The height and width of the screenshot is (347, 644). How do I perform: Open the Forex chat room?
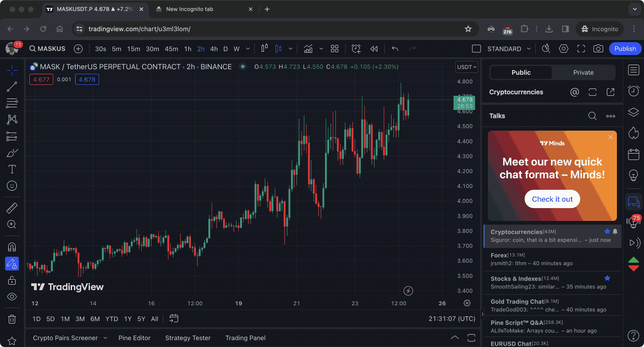coord(552,259)
